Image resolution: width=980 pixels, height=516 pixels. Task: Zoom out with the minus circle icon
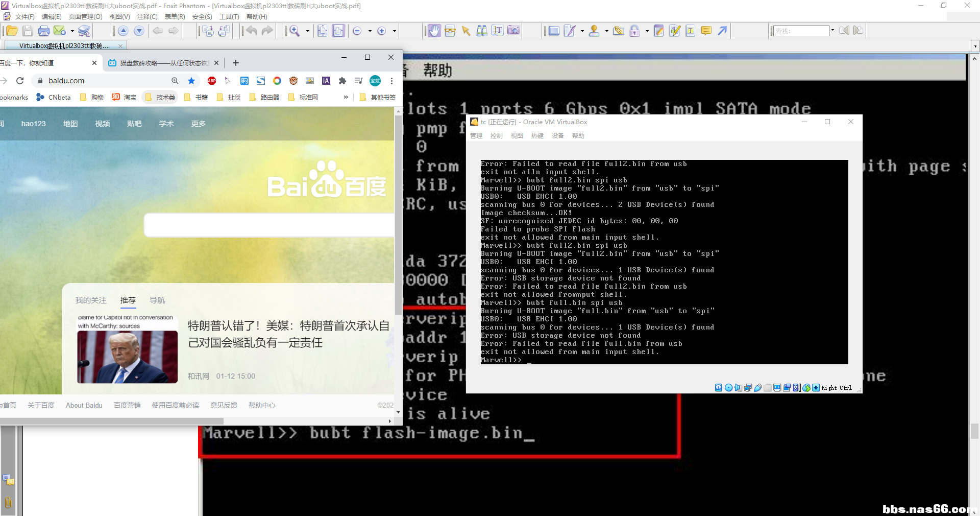click(357, 31)
